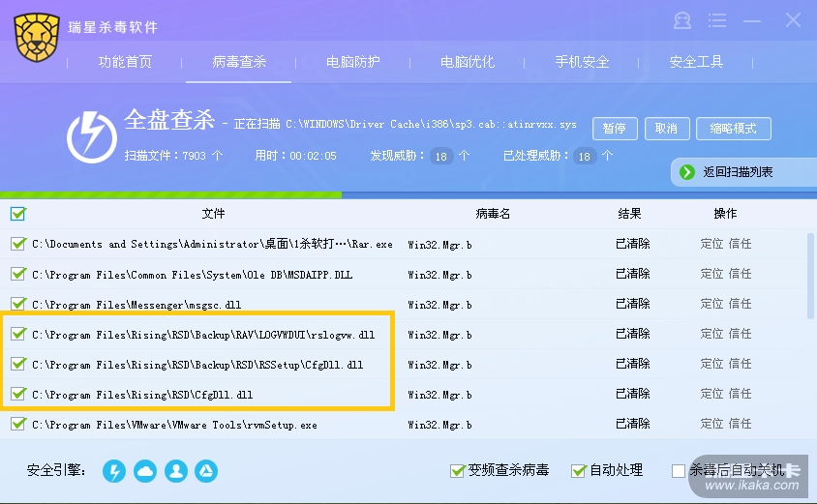The image size is (817, 504).
Task: Click 定位 for the rvmSetup.exe row
Action: pos(711,424)
